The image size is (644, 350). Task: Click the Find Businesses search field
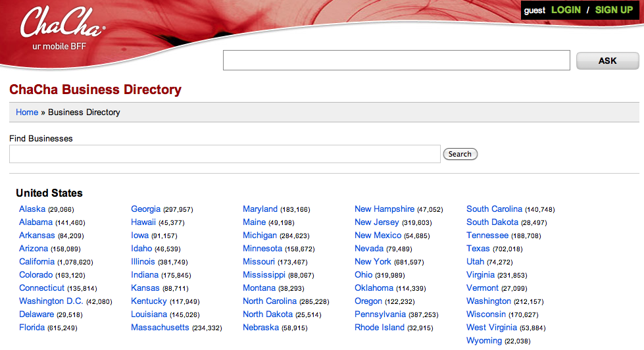tap(224, 154)
